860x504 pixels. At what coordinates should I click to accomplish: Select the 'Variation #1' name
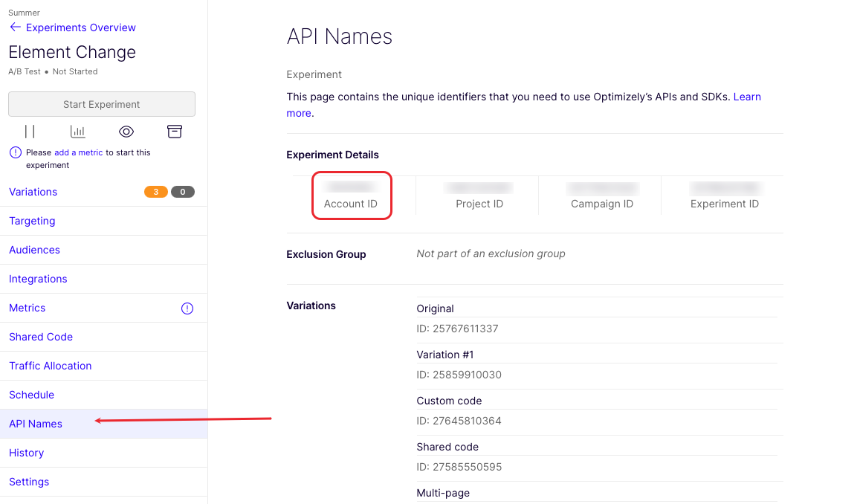(x=444, y=355)
